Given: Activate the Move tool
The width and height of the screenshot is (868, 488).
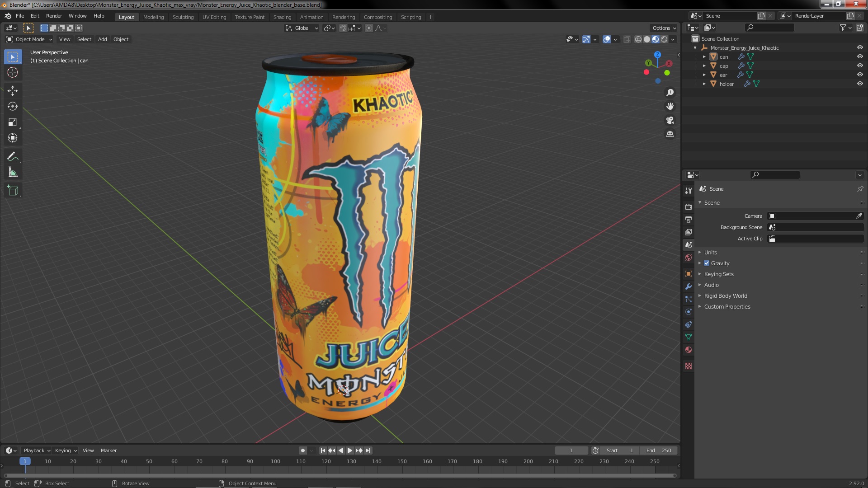Looking at the screenshot, I should [x=13, y=91].
